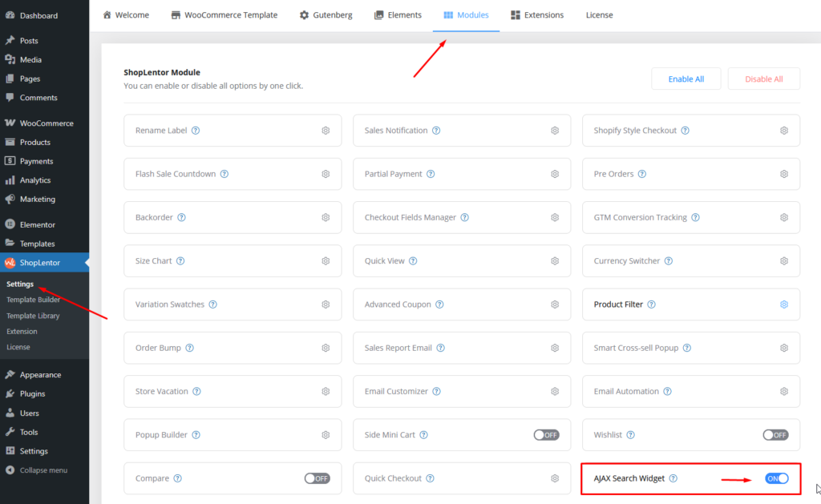Toggle the Side Mini Cart switch
This screenshot has width=821, height=504.
(x=546, y=434)
